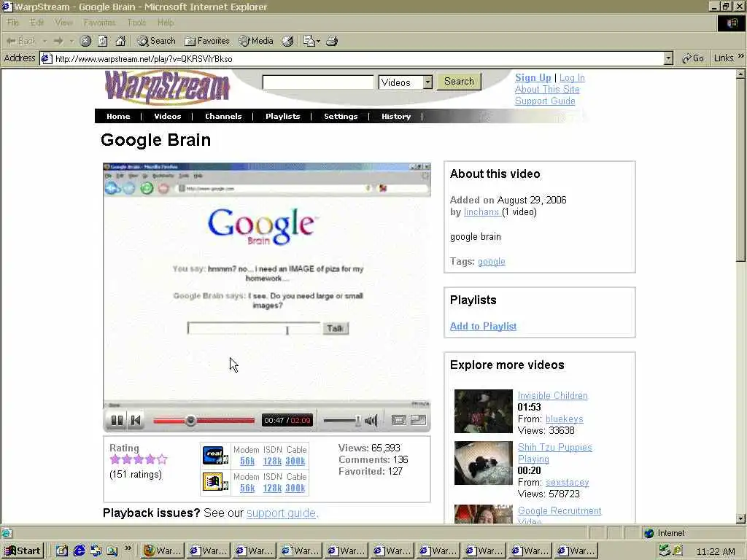Click the RealPlayer format icon
This screenshot has width=747, height=560.
click(x=215, y=456)
